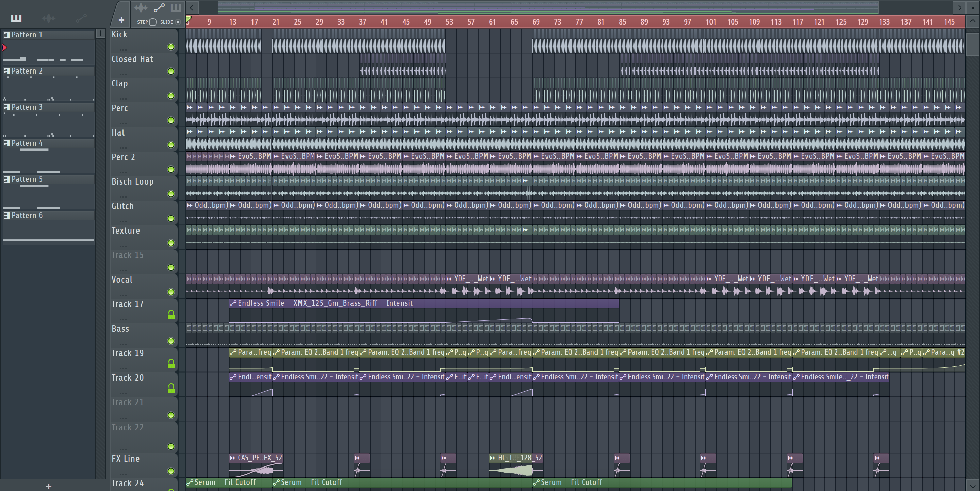980x491 pixels.
Task: Mute the Bass track
Action: point(171,341)
